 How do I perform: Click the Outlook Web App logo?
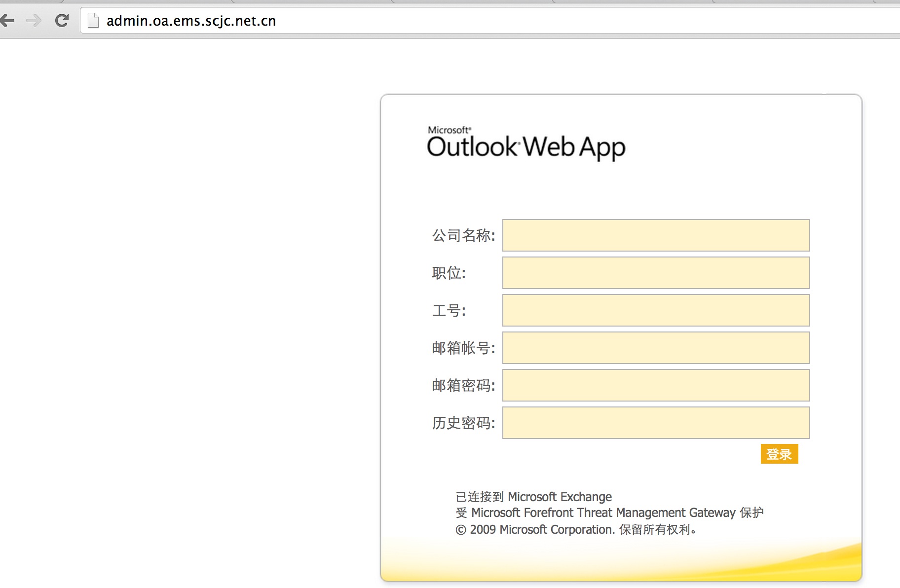[526, 144]
